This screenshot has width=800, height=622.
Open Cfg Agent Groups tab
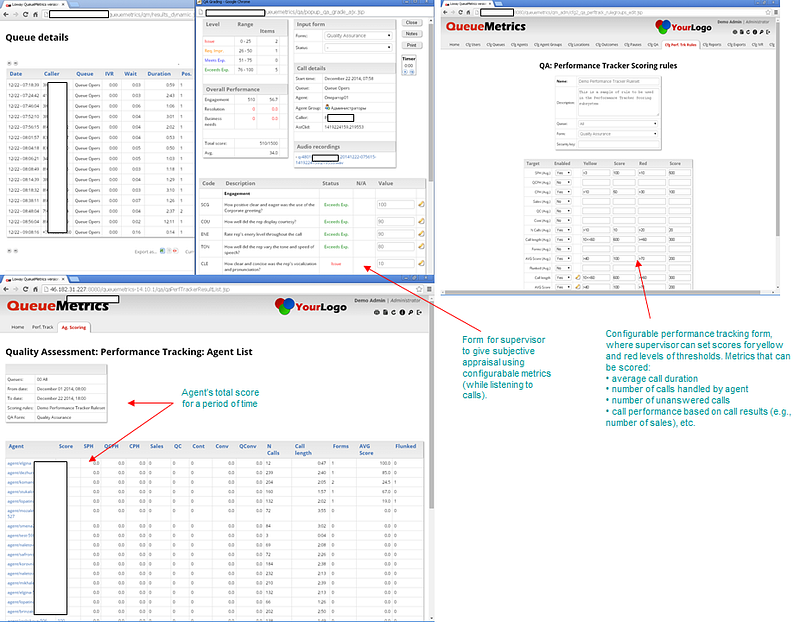[548, 45]
